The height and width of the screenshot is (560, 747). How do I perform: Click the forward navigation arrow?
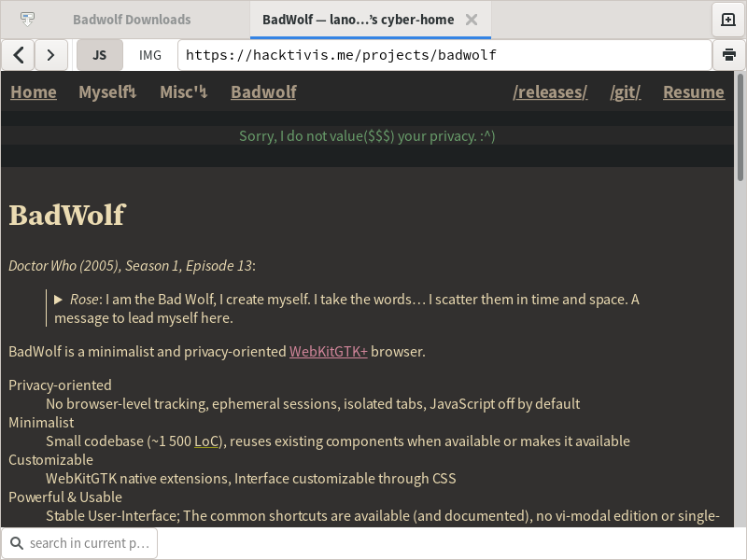[51, 55]
